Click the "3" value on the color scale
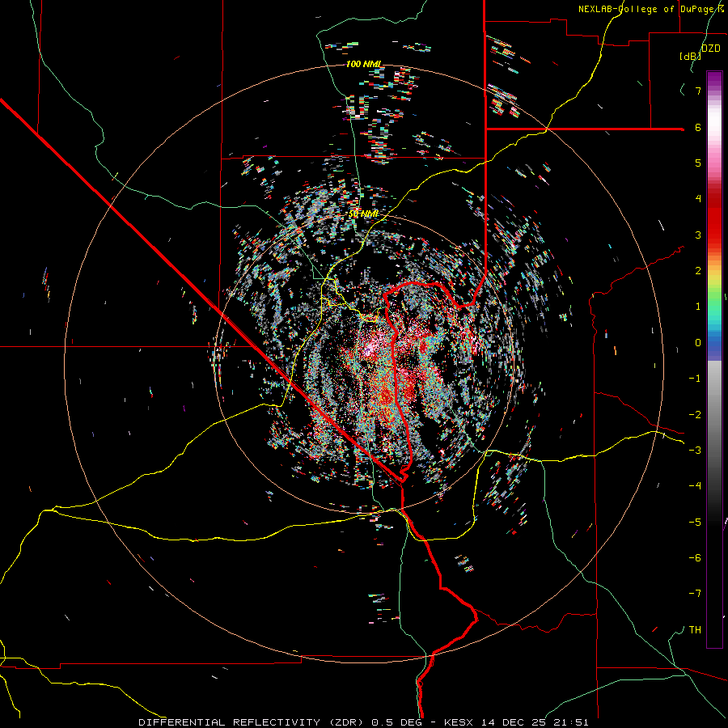This screenshot has width=728, height=728. coord(698,235)
